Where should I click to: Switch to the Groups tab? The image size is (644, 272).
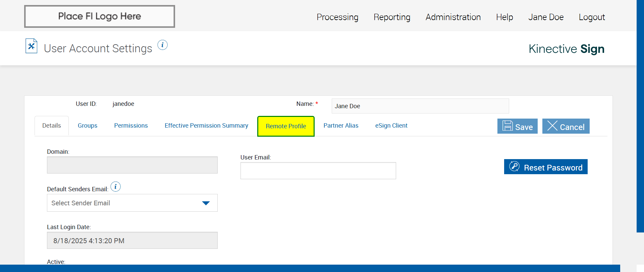tap(88, 126)
